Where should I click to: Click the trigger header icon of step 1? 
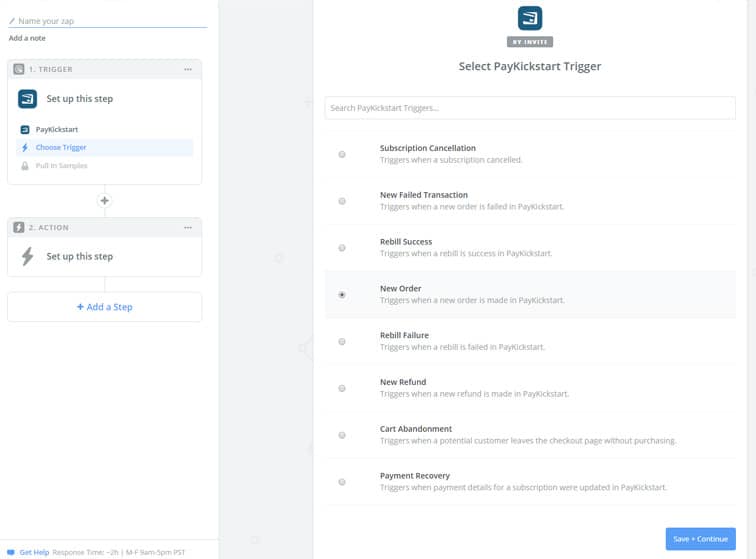pyautogui.click(x=19, y=69)
